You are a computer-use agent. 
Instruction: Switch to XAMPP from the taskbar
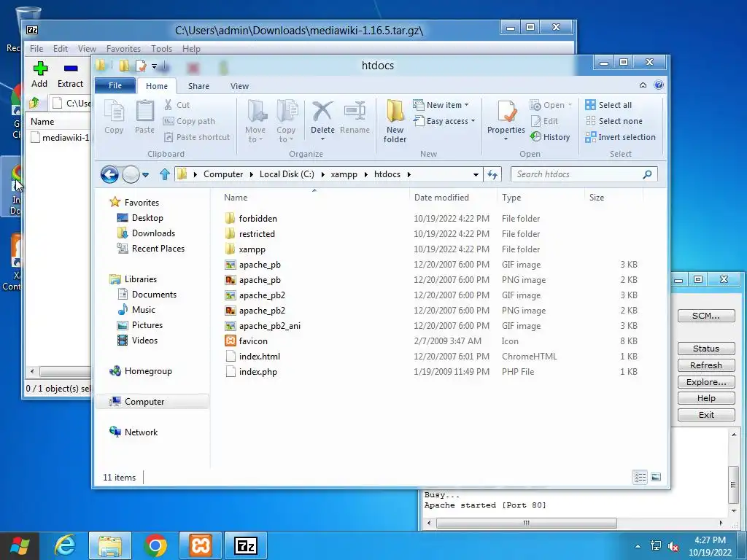pyautogui.click(x=201, y=545)
